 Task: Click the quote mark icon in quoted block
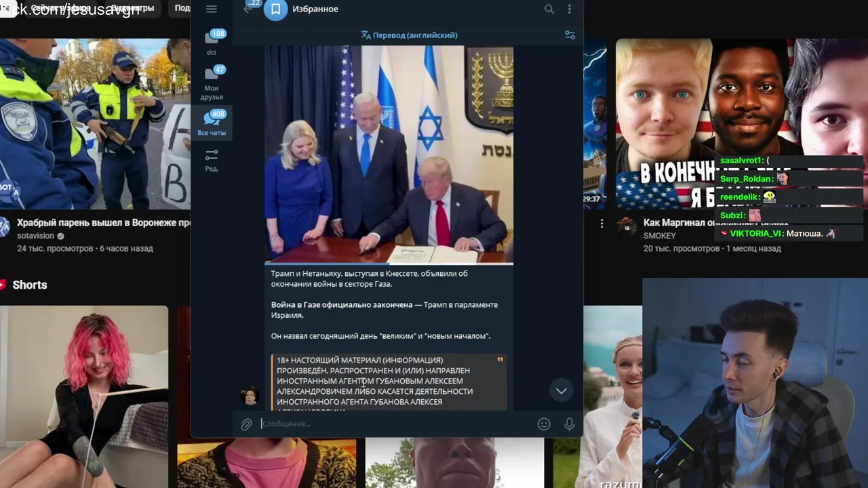(x=500, y=360)
